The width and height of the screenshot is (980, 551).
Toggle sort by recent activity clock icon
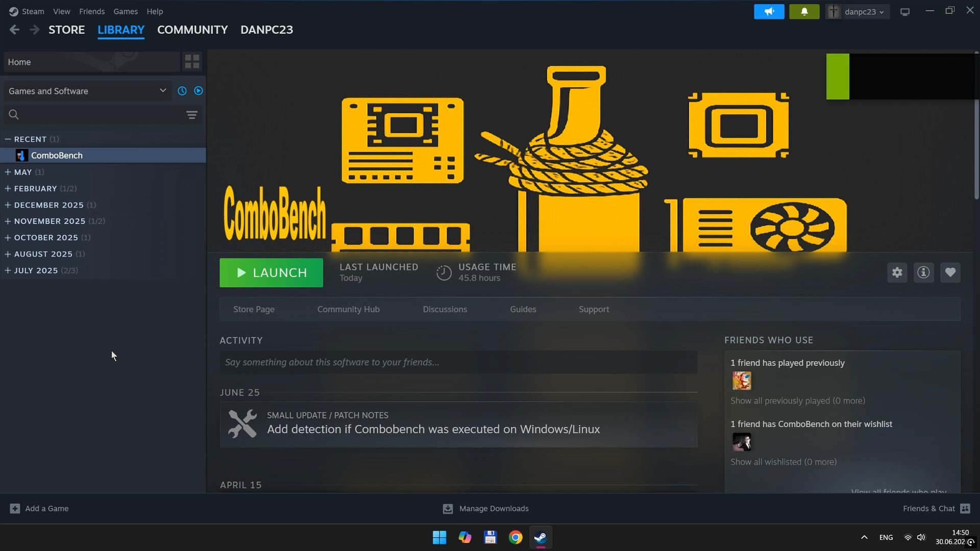click(182, 91)
